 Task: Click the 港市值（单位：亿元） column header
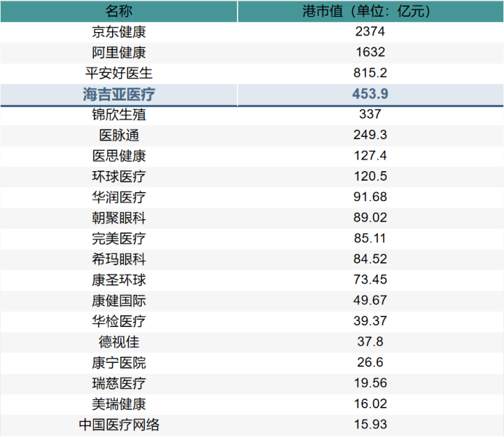click(x=371, y=11)
